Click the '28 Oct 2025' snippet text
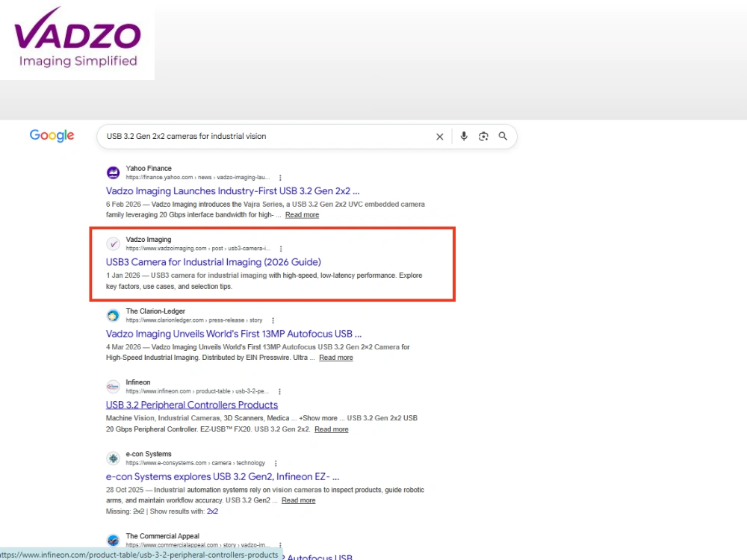Screen dimensions: 747x560 pyautogui.click(x=124, y=490)
